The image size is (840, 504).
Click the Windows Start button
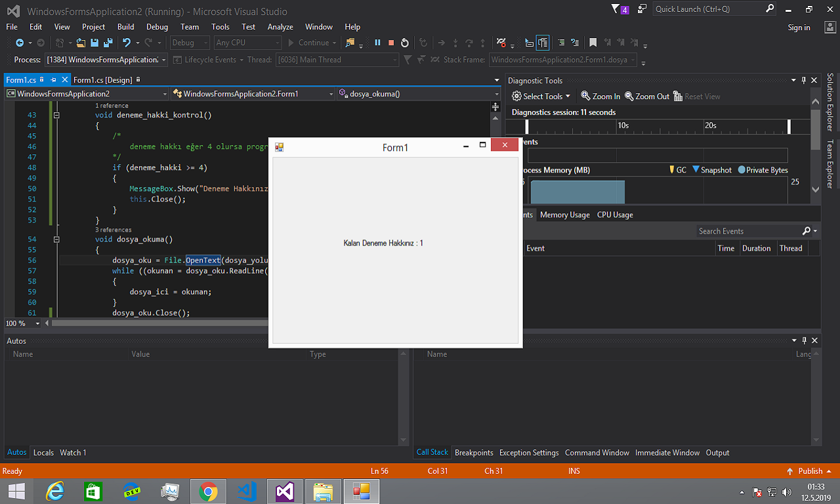click(x=16, y=491)
